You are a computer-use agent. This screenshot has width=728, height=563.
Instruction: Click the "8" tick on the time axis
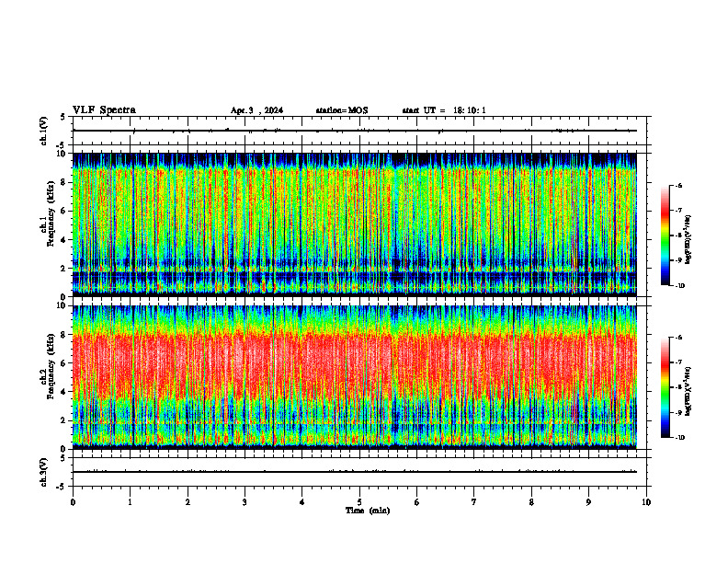[531, 502]
